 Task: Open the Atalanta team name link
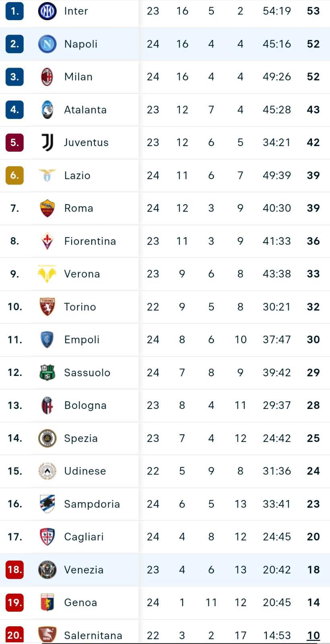(85, 110)
